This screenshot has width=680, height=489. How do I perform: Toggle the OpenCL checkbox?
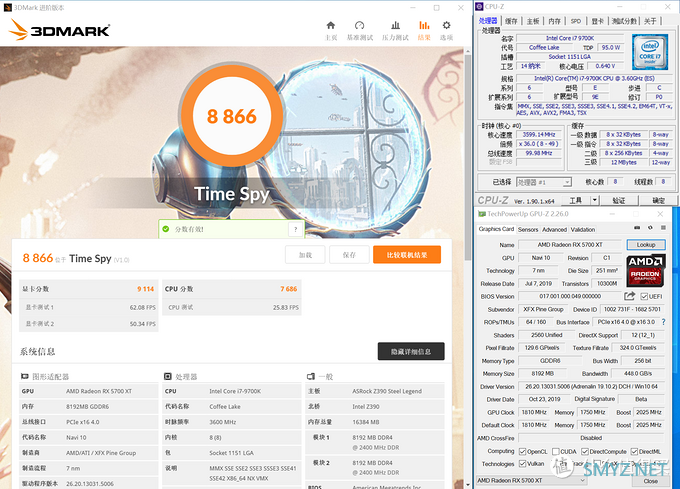point(523,452)
